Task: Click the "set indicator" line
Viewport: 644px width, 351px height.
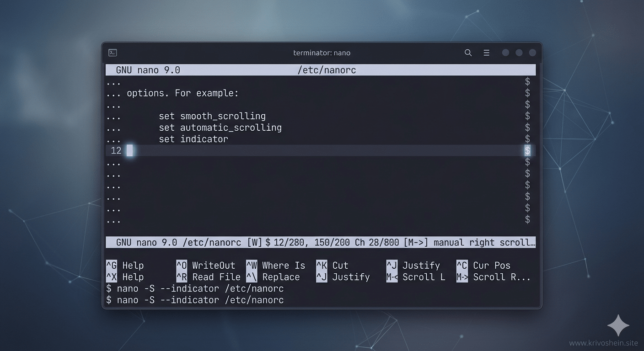Action: (x=193, y=139)
